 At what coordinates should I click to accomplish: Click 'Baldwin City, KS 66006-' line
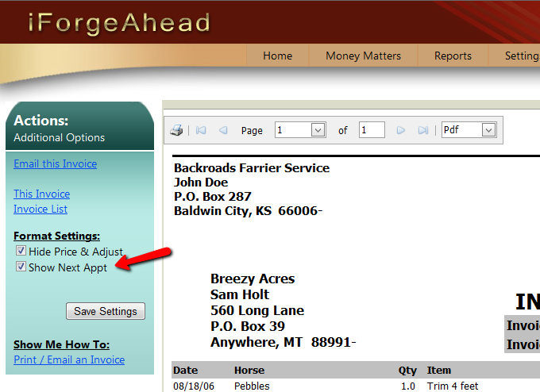tap(248, 211)
